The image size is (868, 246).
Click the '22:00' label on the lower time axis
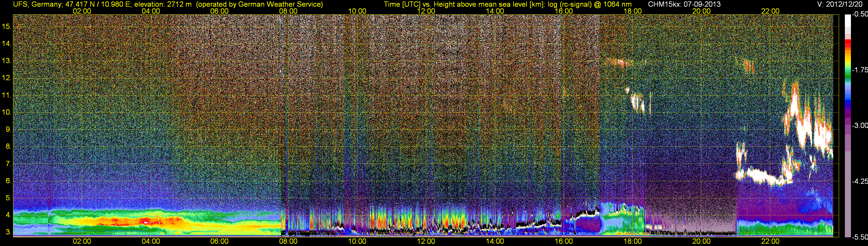[770, 241]
